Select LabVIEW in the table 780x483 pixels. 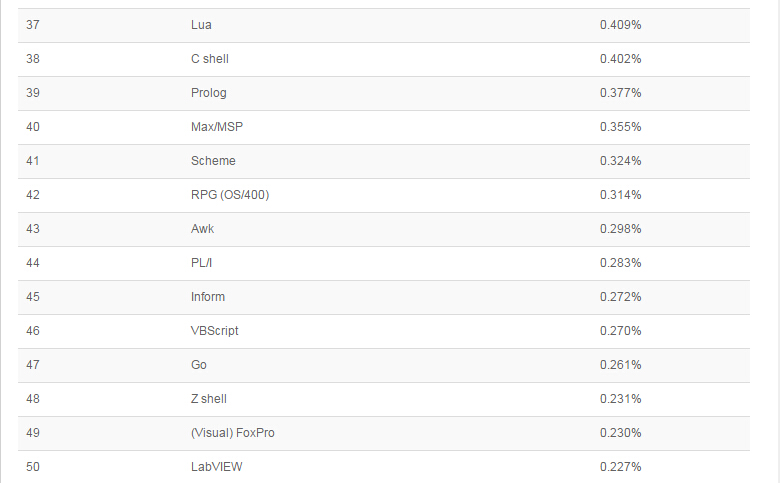pyautogui.click(x=216, y=467)
